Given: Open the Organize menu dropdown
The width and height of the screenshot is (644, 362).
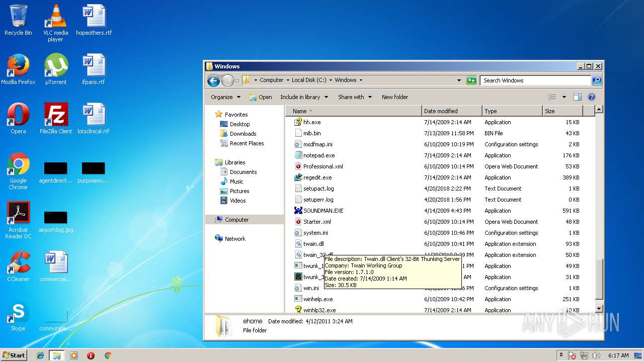Looking at the screenshot, I should coord(225,97).
